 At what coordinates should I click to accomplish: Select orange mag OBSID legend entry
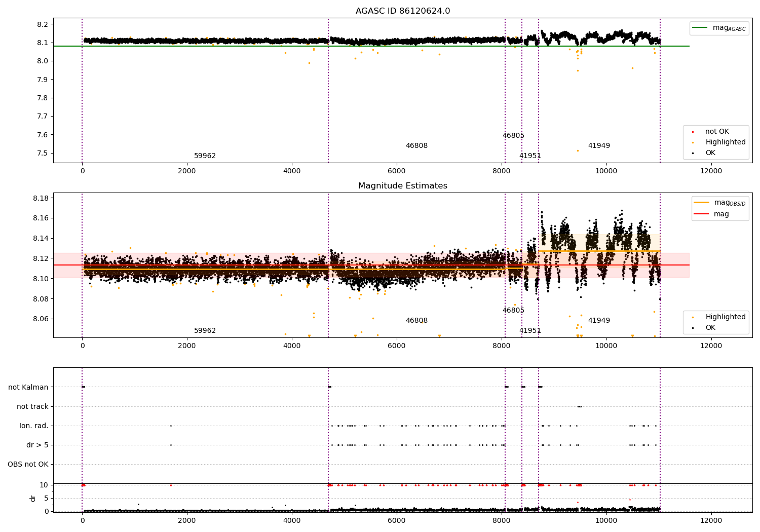pos(719,203)
